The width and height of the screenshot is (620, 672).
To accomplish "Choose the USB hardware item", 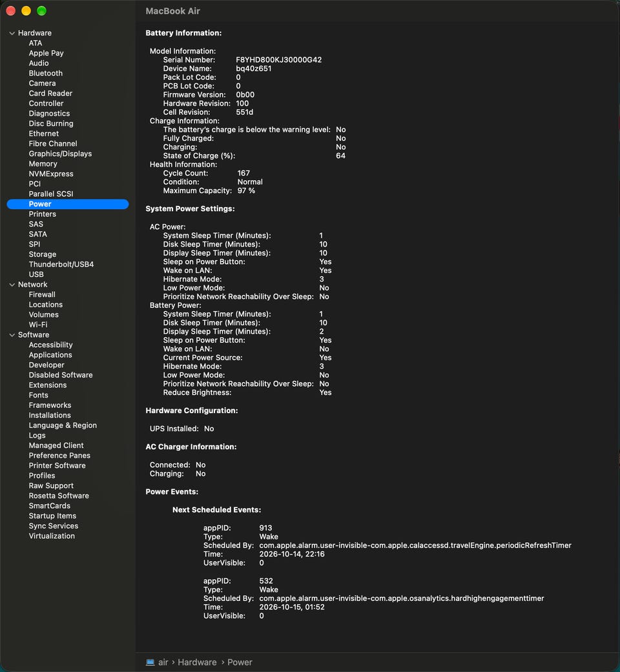I will (x=36, y=274).
